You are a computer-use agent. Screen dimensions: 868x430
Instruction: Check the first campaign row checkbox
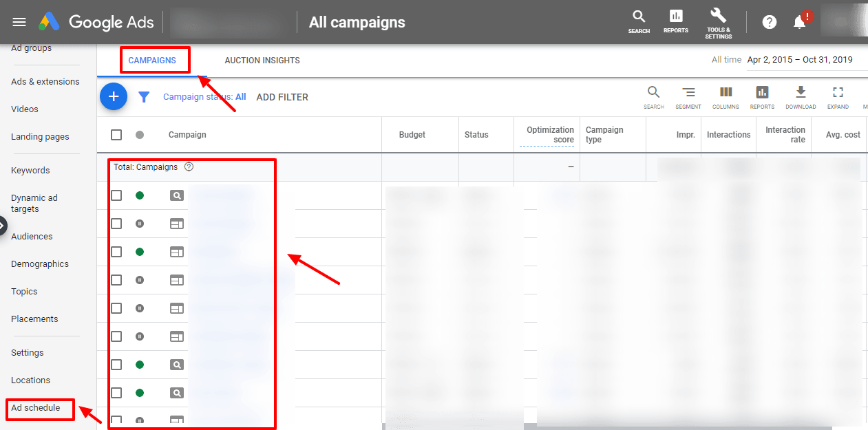[116, 195]
